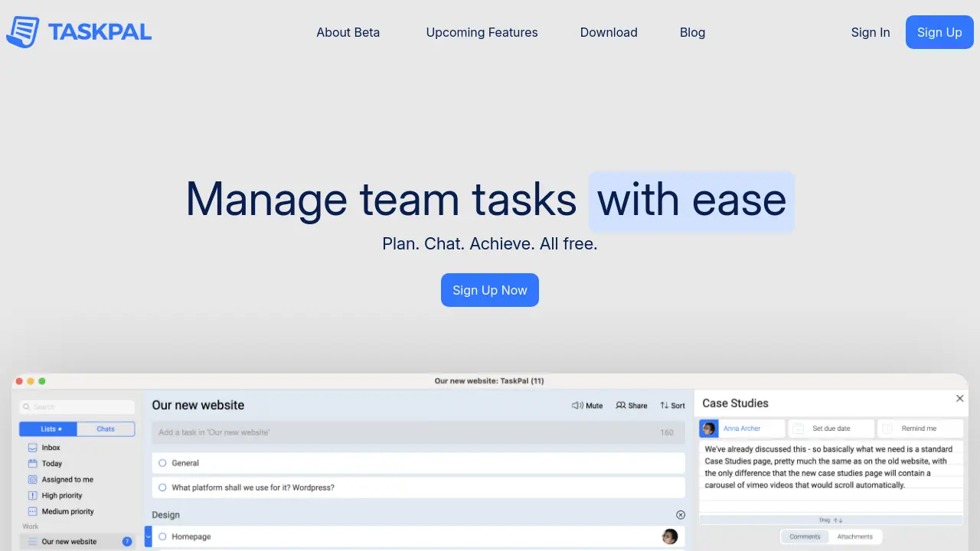This screenshot has width=980, height=551.
Task: Set due date for Case Studies task
Action: (831, 428)
